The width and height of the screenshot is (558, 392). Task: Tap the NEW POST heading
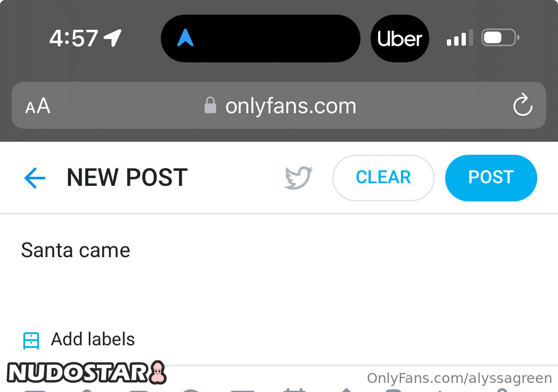[x=127, y=178]
